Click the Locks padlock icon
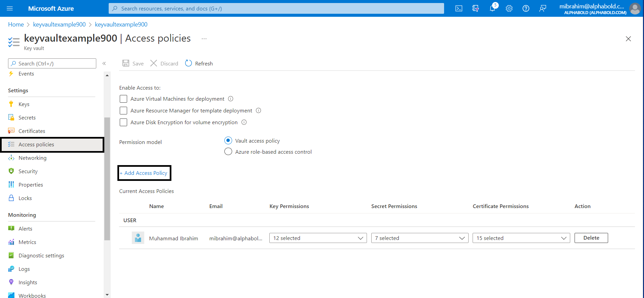 coord(11,198)
